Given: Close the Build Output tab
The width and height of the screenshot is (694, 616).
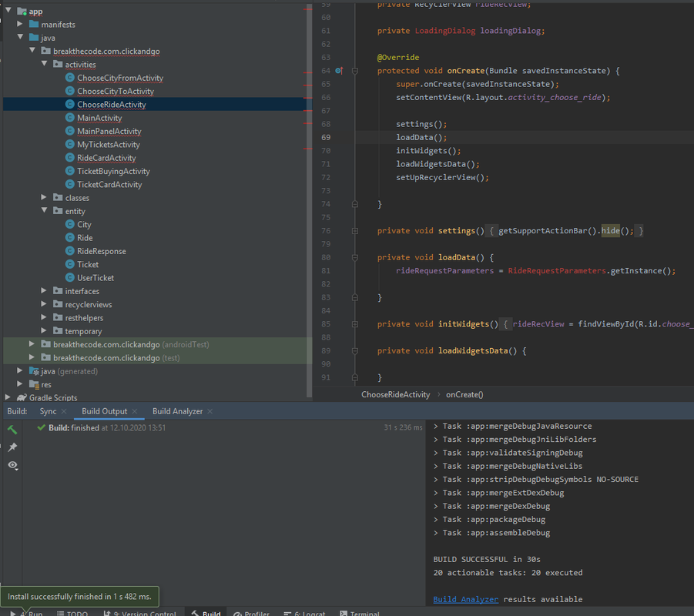Looking at the screenshot, I should click(135, 411).
